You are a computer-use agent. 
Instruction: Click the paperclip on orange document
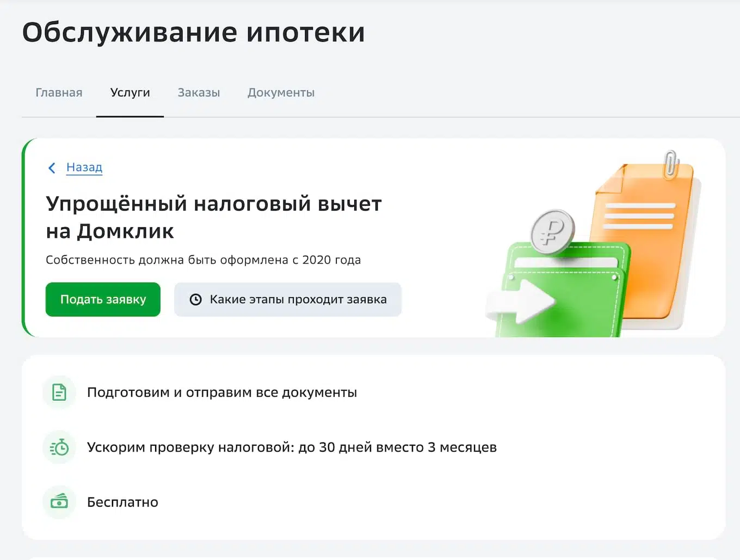672,164
